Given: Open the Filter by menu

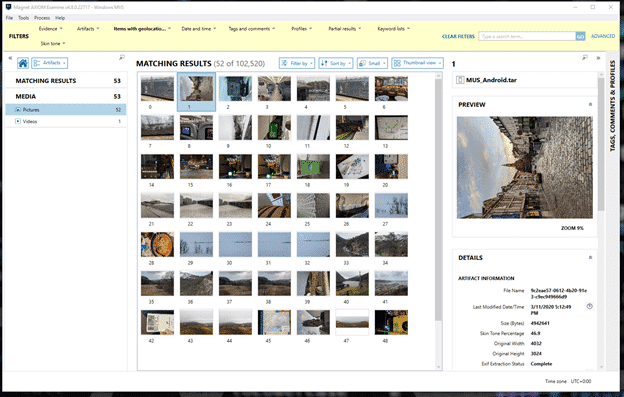Looking at the screenshot, I should click(x=297, y=63).
